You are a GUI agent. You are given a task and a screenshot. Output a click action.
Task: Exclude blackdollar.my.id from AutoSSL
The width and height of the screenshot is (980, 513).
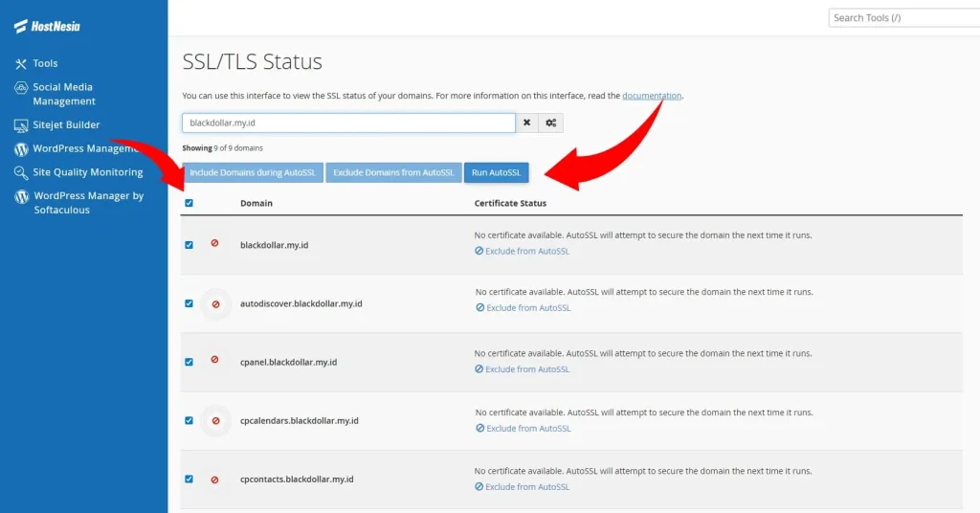522,251
